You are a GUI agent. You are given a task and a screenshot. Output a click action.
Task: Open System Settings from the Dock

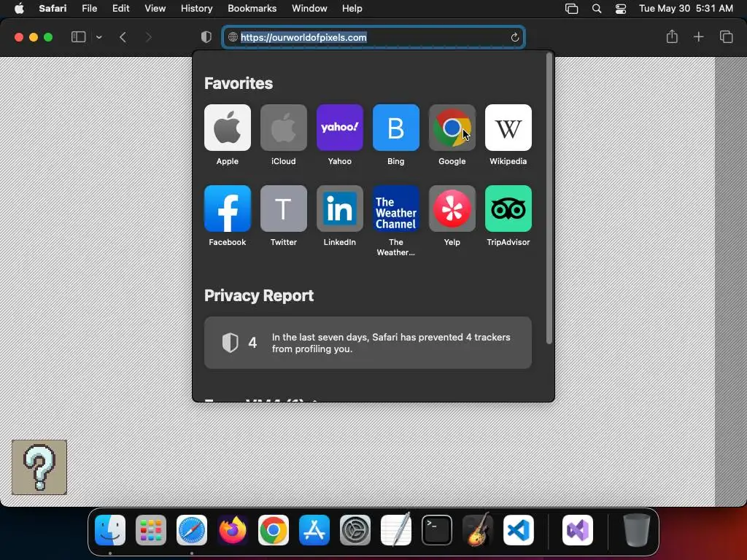click(355, 530)
